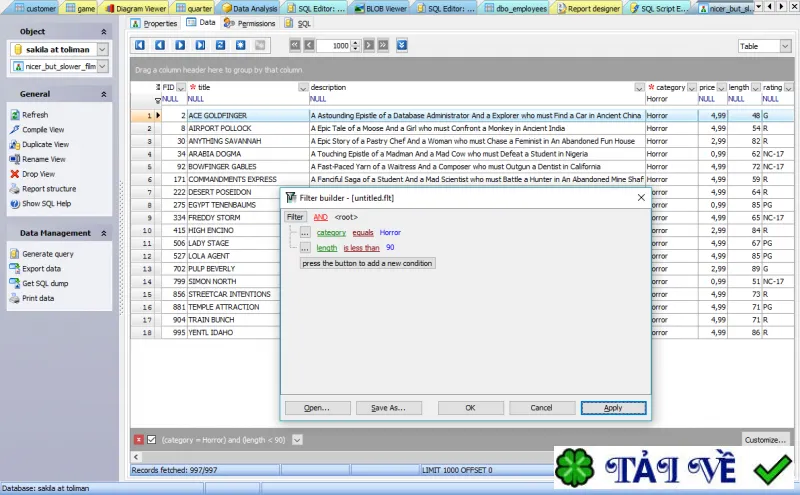This screenshot has width=800, height=495.
Task: Collapse the General panel section
Action: (104, 94)
